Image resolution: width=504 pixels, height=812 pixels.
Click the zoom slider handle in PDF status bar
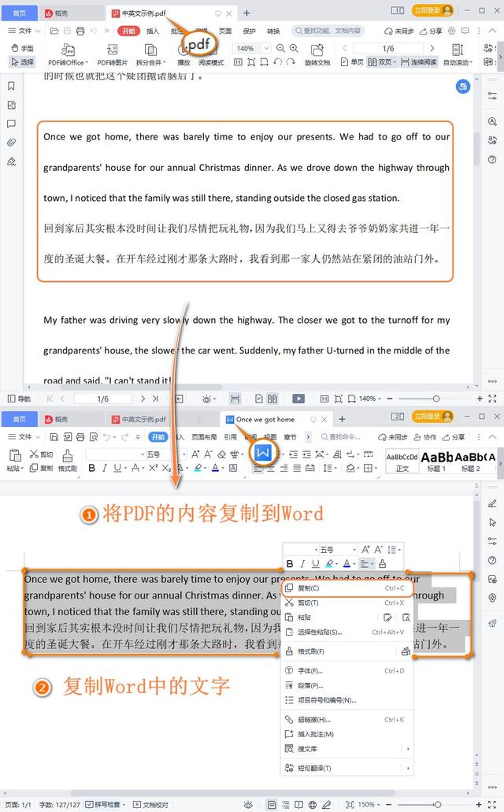pyautogui.click(x=436, y=399)
